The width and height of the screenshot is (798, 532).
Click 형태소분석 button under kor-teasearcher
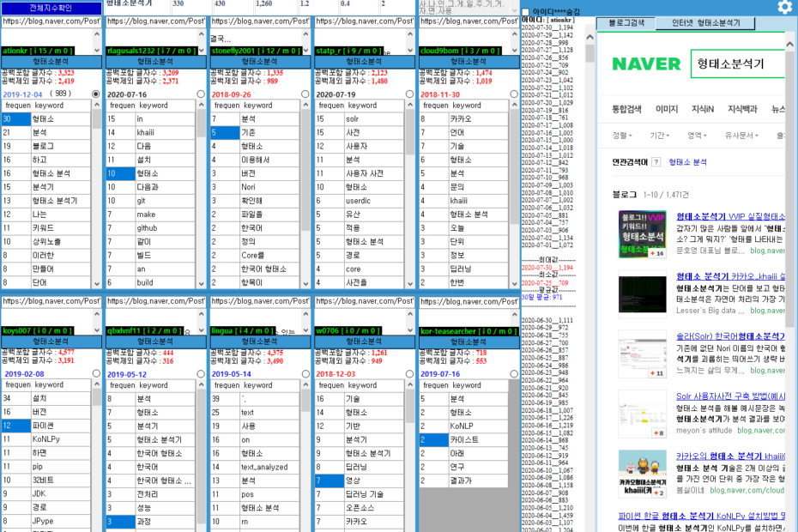click(469, 342)
